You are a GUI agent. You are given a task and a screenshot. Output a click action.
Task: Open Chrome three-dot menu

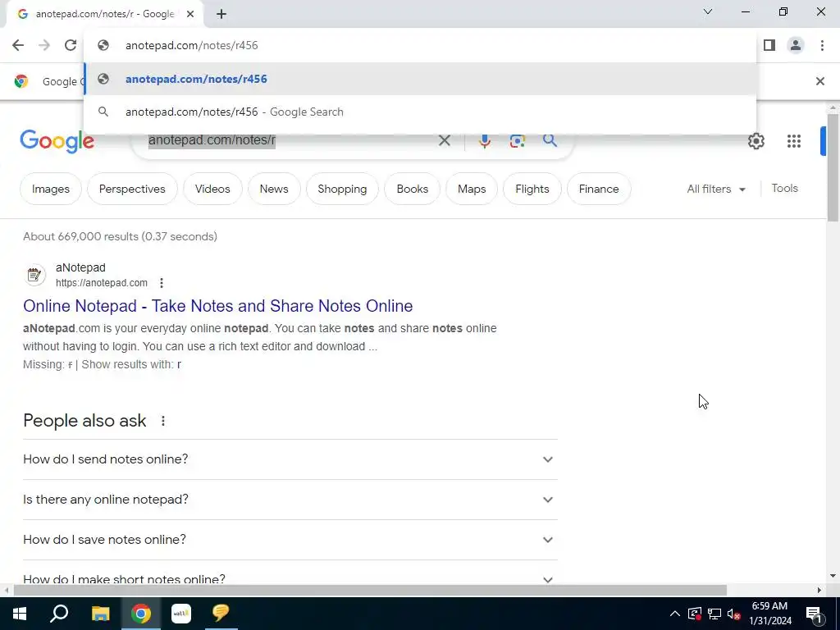822,45
